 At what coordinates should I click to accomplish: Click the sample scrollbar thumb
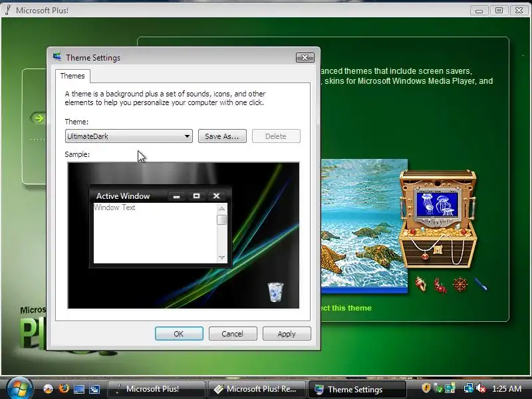221,220
